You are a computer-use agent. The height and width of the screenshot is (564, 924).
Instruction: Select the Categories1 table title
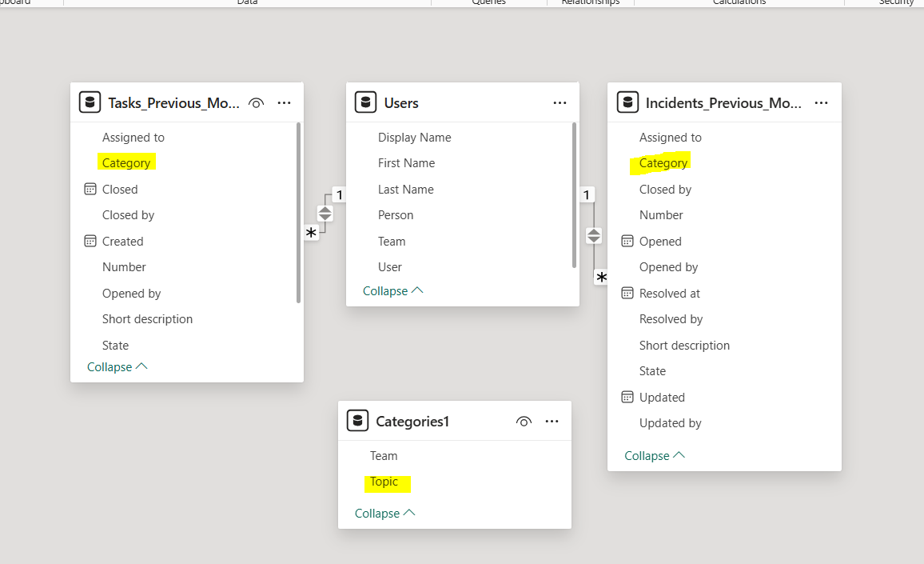click(412, 422)
